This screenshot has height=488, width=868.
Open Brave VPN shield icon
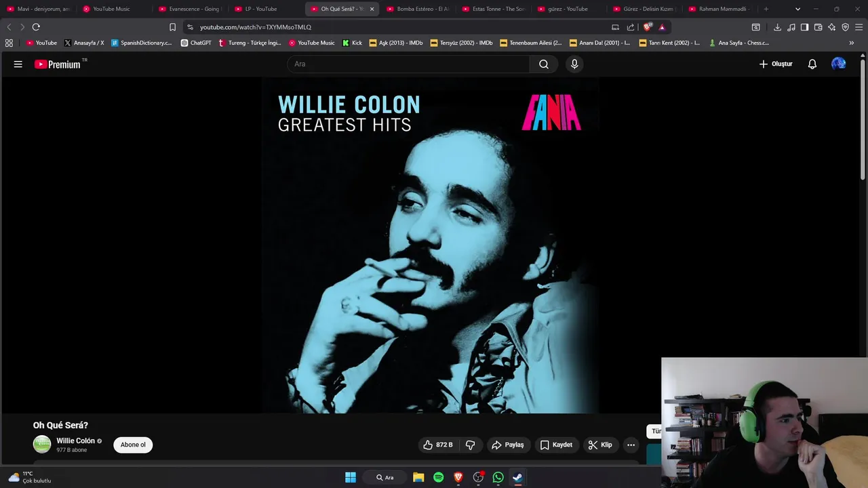pyautogui.click(x=845, y=27)
